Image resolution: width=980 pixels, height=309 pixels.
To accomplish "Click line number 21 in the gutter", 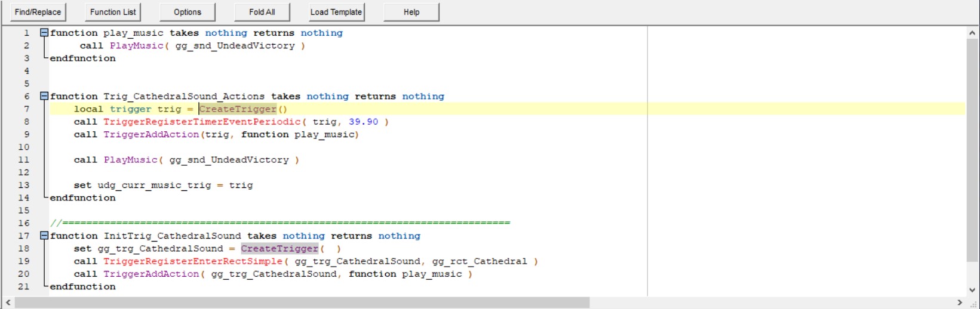I will click(x=23, y=286).
